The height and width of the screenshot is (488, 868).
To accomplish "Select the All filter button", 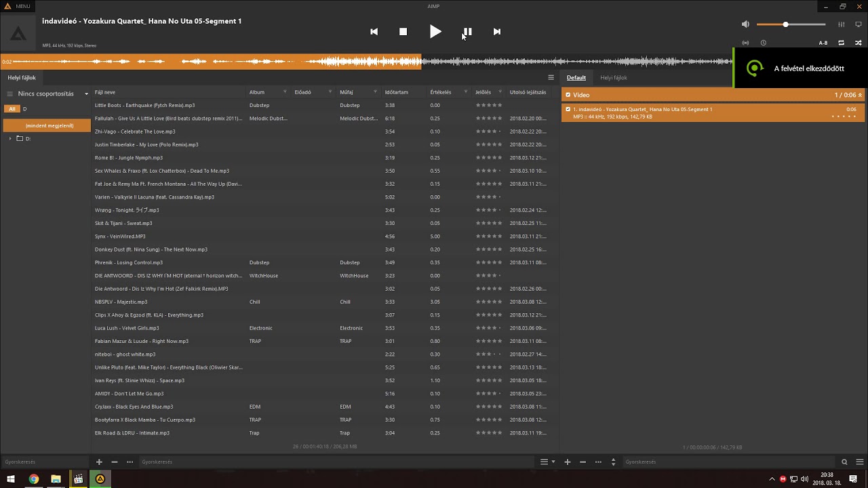I will click(12, 109).
